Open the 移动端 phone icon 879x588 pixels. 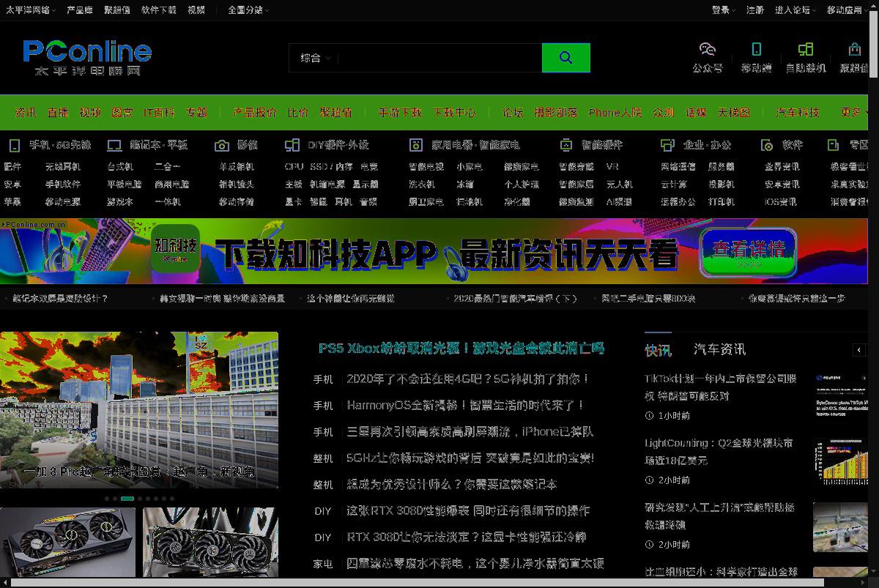(756, 49)
